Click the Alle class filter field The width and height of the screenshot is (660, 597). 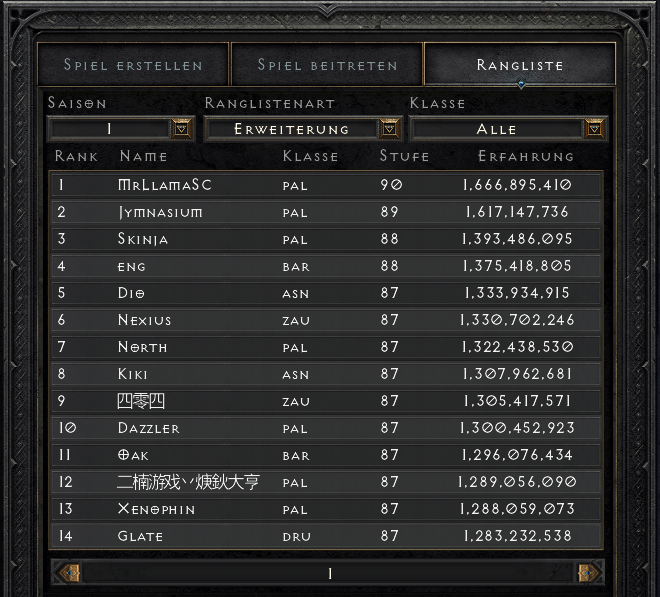click(497, 129)
